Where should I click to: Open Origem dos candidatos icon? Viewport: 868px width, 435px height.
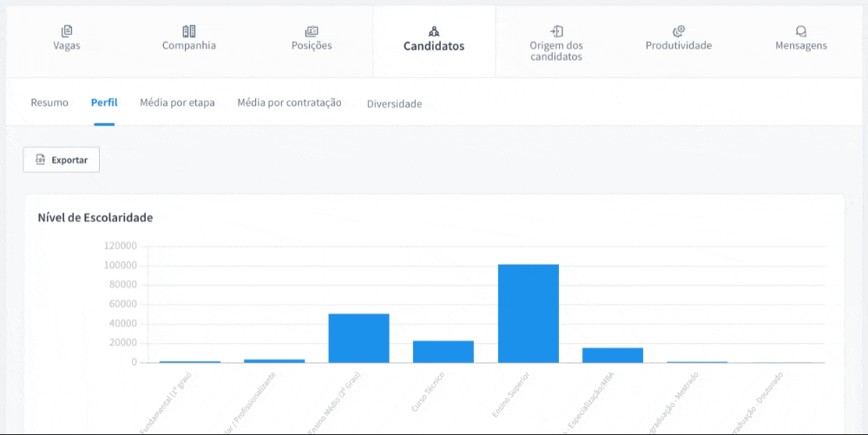click(556, 31)
